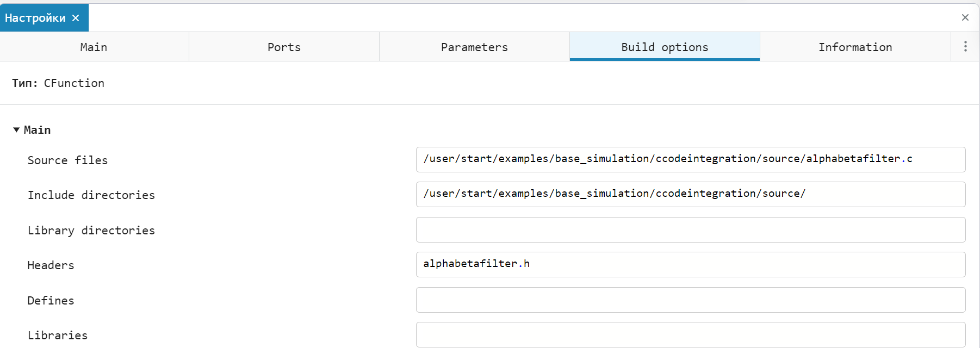This screenshot has height=348, width=980.
Task: Edit the Headers field containing alphabetafilter.h
Action: (690, 264)
